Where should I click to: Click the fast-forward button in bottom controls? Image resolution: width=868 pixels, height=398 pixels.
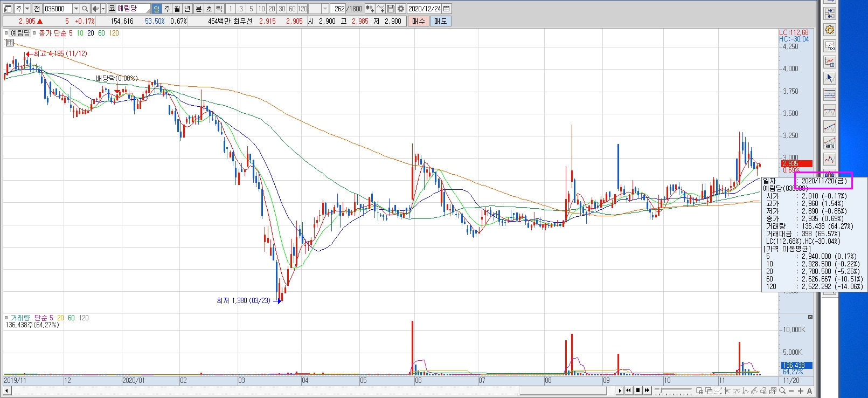click(647, 390)
